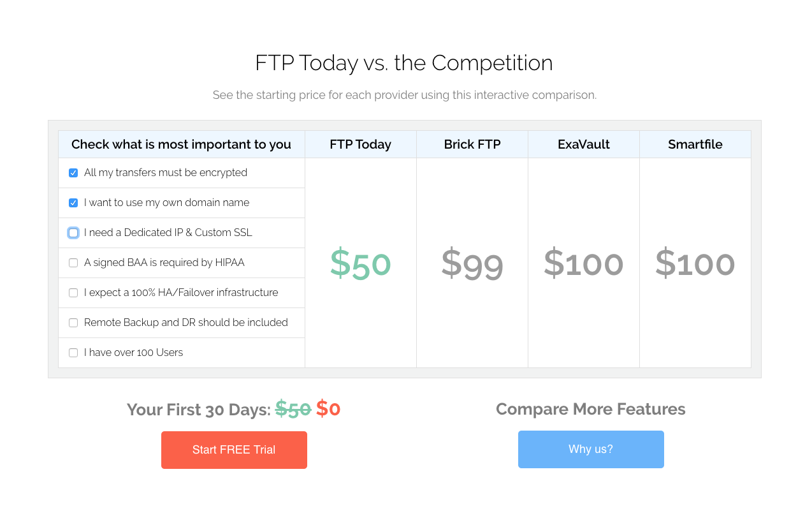This screenshot has height=518, width=812.
Task: Check the Dedicated IP & Custom SSL box
Action: click(x=73, y=233)
